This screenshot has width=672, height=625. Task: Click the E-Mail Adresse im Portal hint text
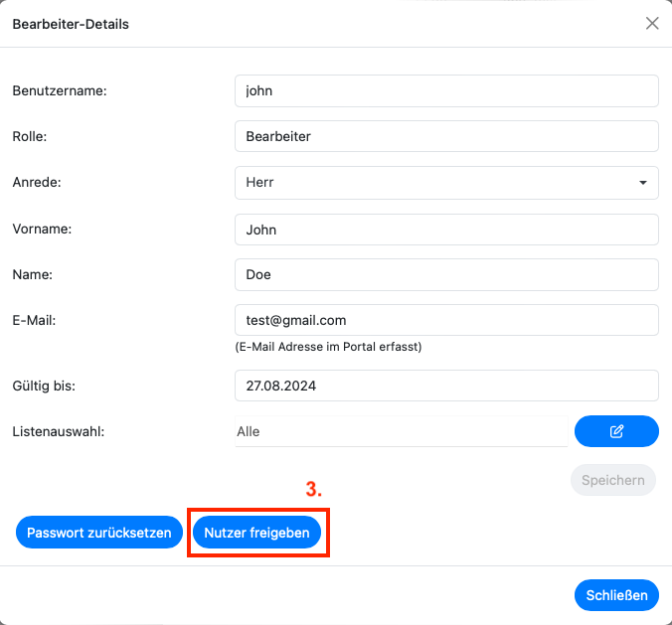[x=328, y=347]
